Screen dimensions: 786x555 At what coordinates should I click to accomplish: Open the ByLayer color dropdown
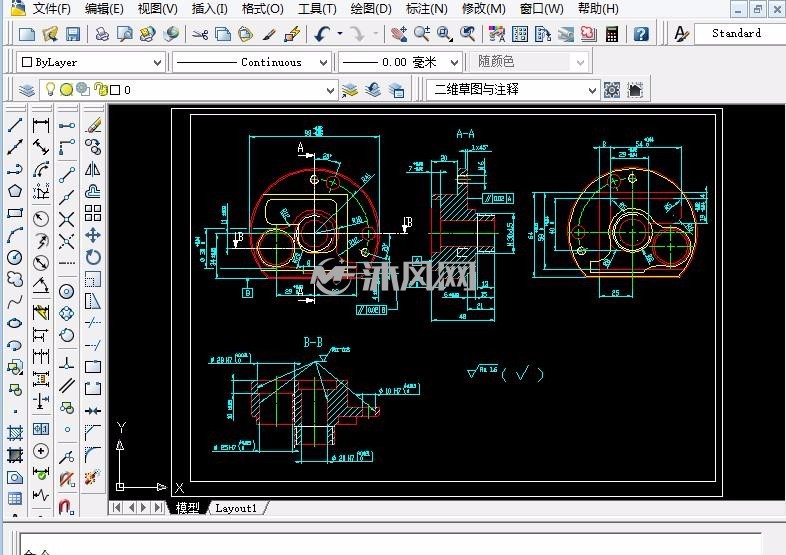91,62
